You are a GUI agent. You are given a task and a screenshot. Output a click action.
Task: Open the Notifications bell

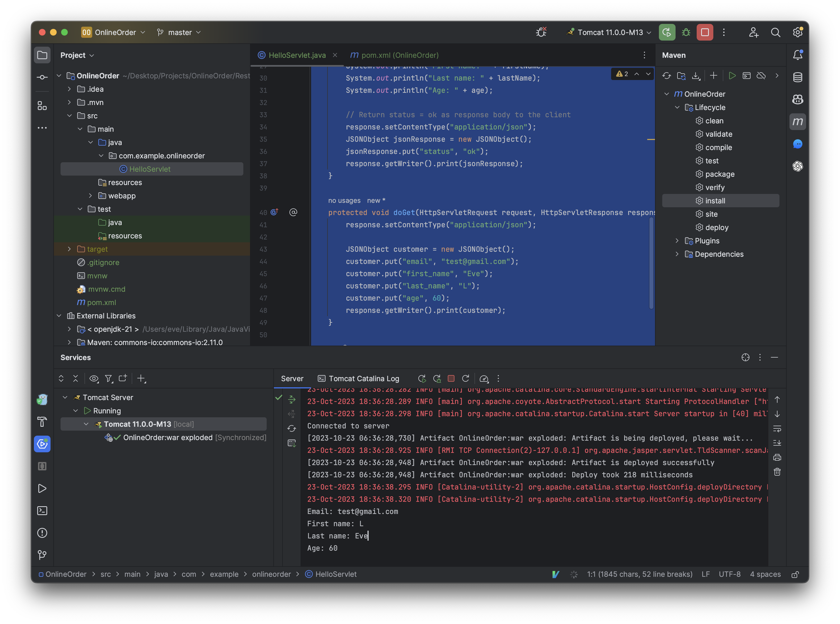798,55
